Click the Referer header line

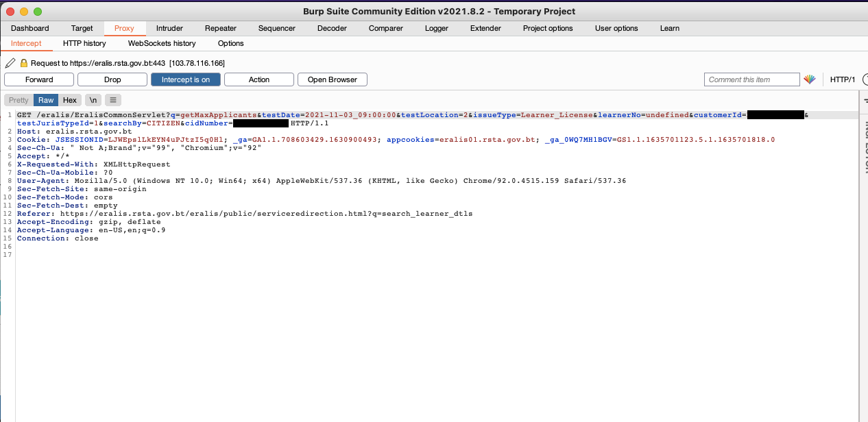click(245, 214)
